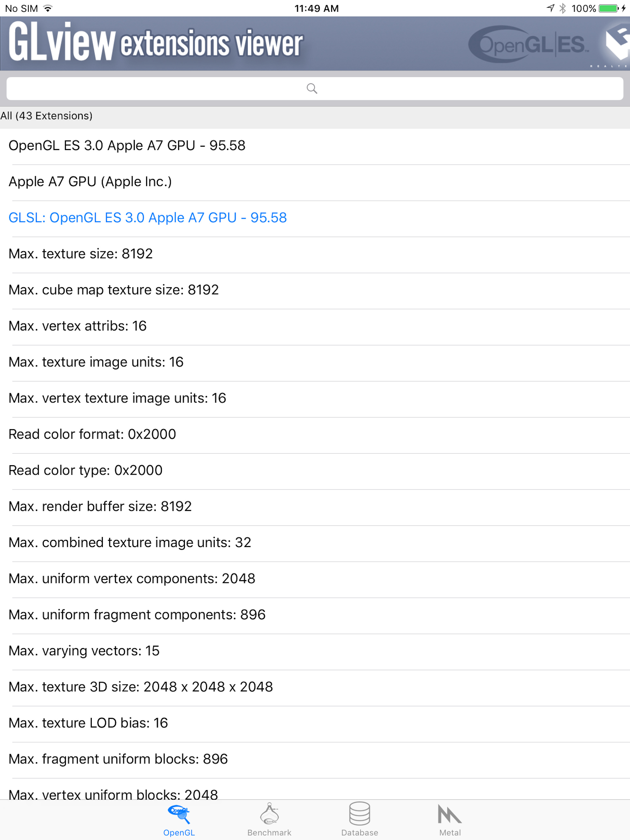Select row 'Max. cube map texture size: 8192'
630x840 pixels.
click(315, 291)
